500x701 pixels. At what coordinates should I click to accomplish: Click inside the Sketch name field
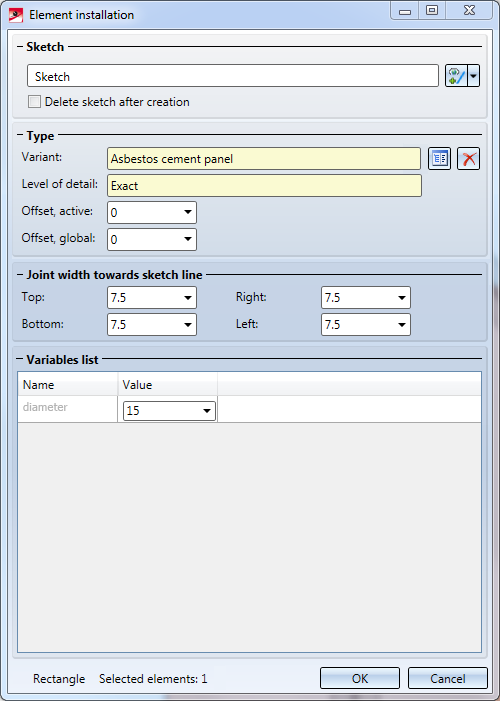click(x=233, y=76)
